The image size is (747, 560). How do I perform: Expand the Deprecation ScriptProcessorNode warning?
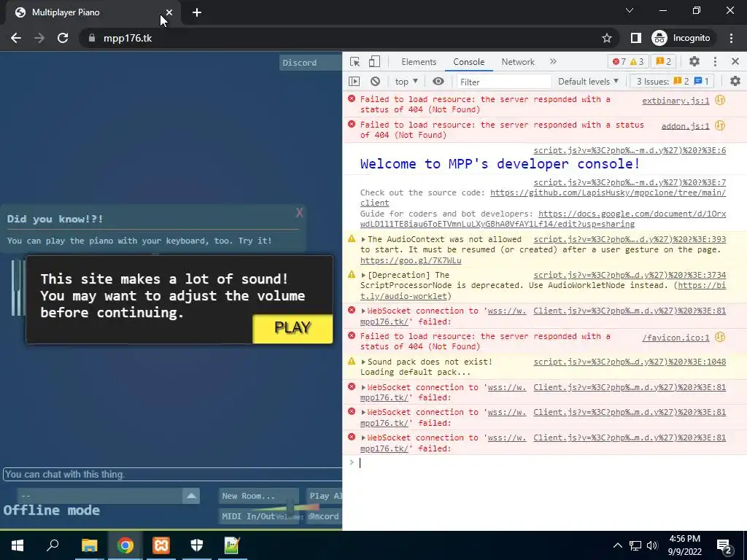tap(363, 275)
